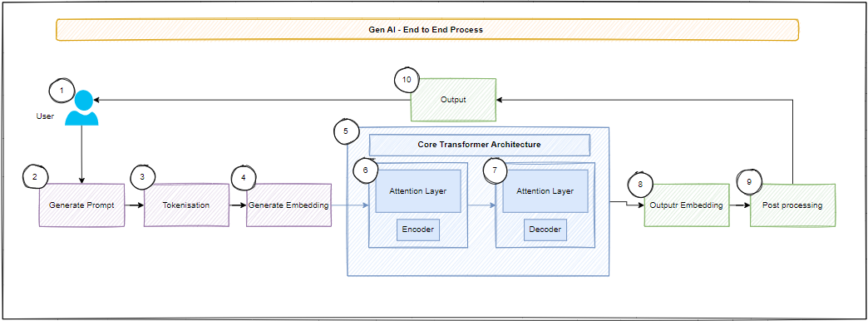Image resolution: width=868 pixels, height=321 pixels.
Task: Select the step 5 circle marker
Action: tap(347, 131)
